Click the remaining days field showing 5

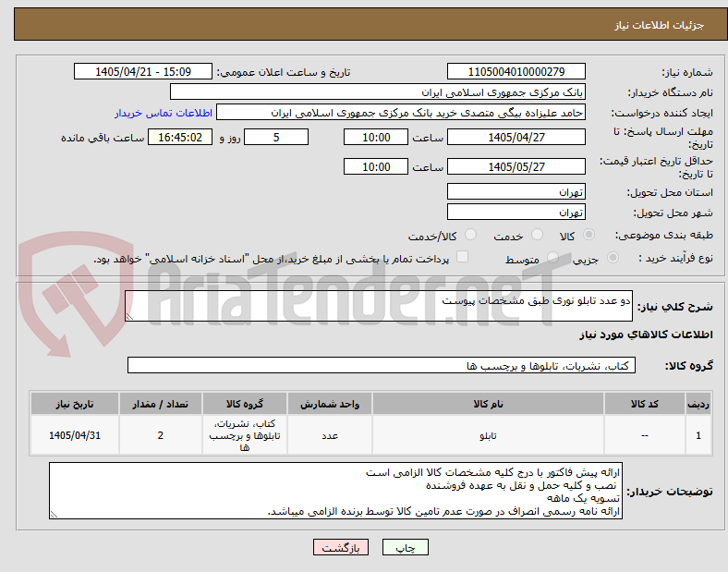click(276, 137)
